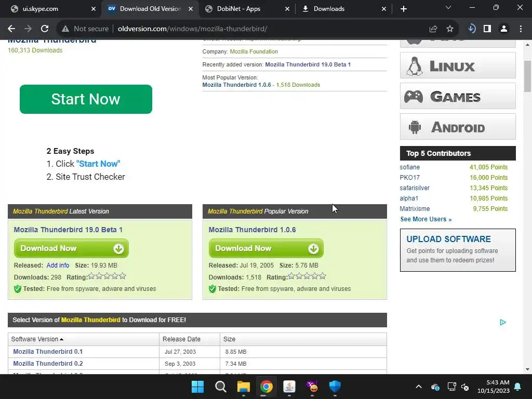Open the Linux category button

tap(458, 65)
